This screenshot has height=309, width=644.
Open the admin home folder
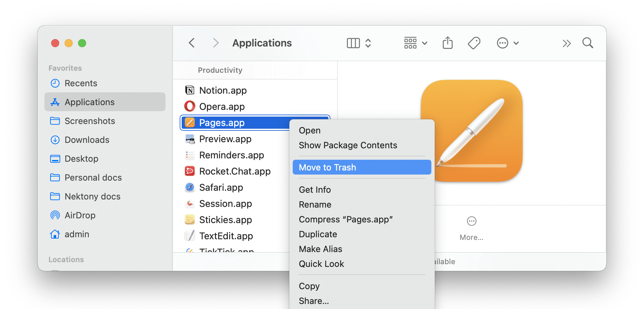coord(105,234)
